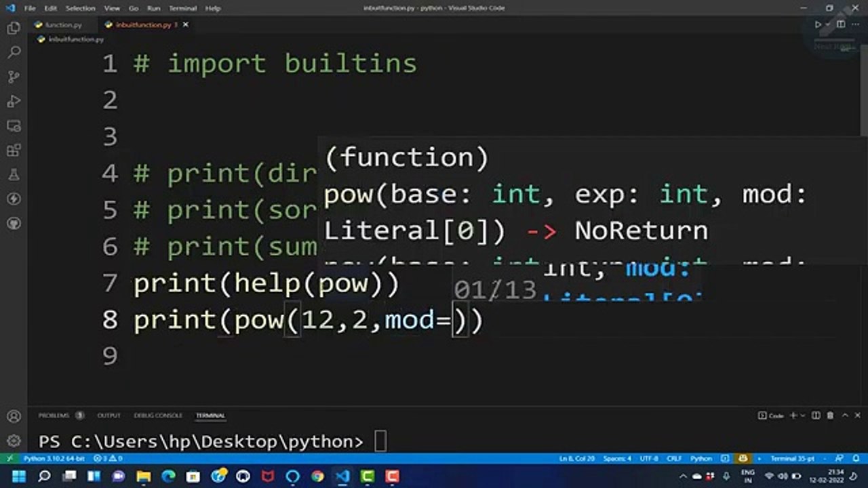Open the Help menu
Screen dimensions: 868x488
pos(213,8)
